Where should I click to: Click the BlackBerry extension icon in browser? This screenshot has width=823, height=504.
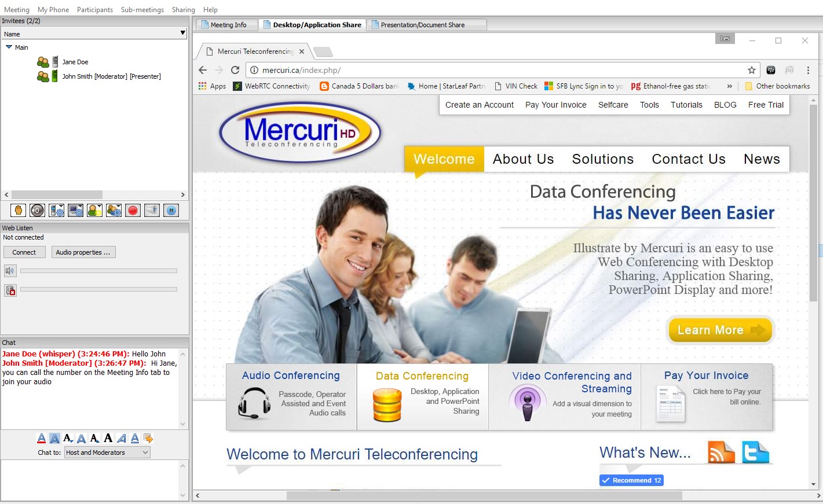tap(771, 70)
